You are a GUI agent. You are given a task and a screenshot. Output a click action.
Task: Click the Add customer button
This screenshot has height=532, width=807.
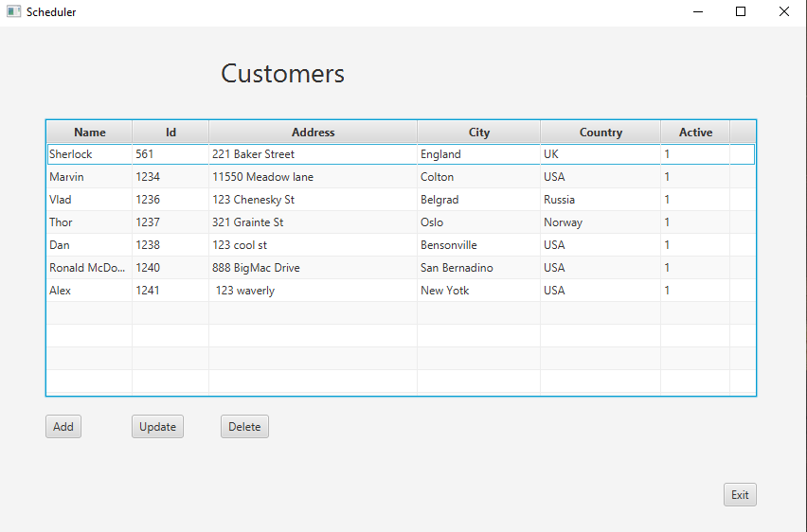(x=63, y=427)
